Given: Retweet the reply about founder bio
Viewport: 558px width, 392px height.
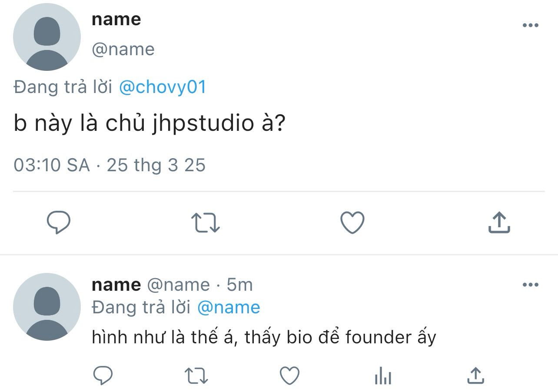Looking at the screenshot, I should [x=196, y=375].
